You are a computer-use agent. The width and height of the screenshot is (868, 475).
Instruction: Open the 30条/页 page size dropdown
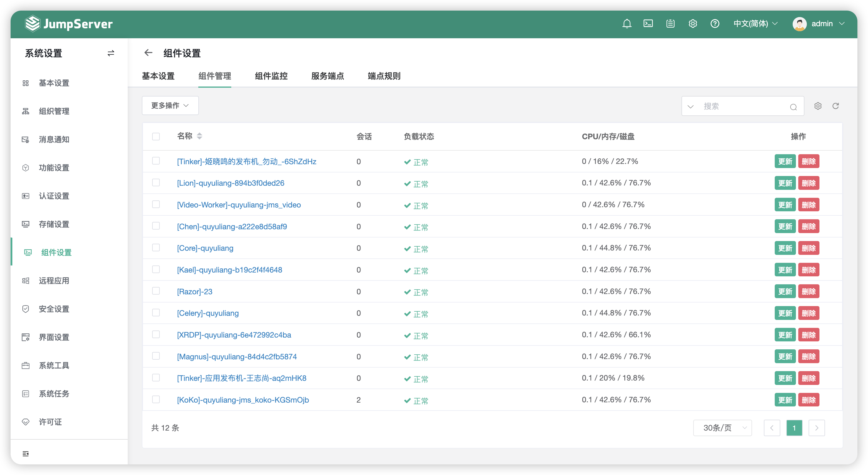coord(722,428)
